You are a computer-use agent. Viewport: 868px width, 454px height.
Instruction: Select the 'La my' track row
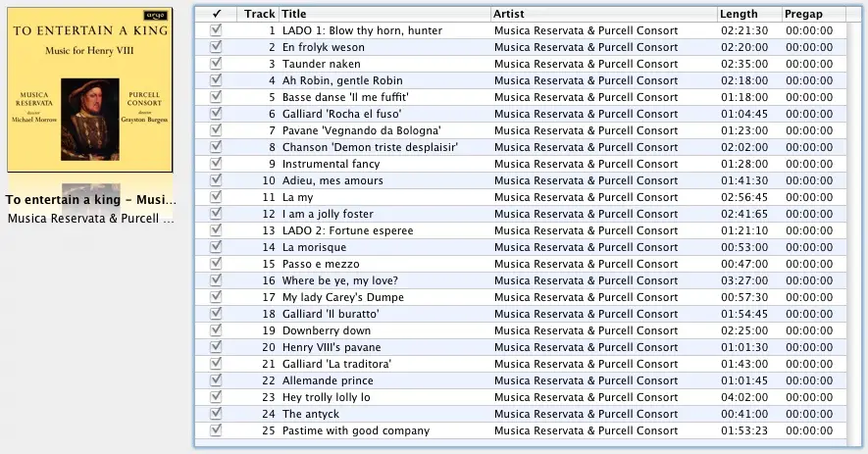521,197
